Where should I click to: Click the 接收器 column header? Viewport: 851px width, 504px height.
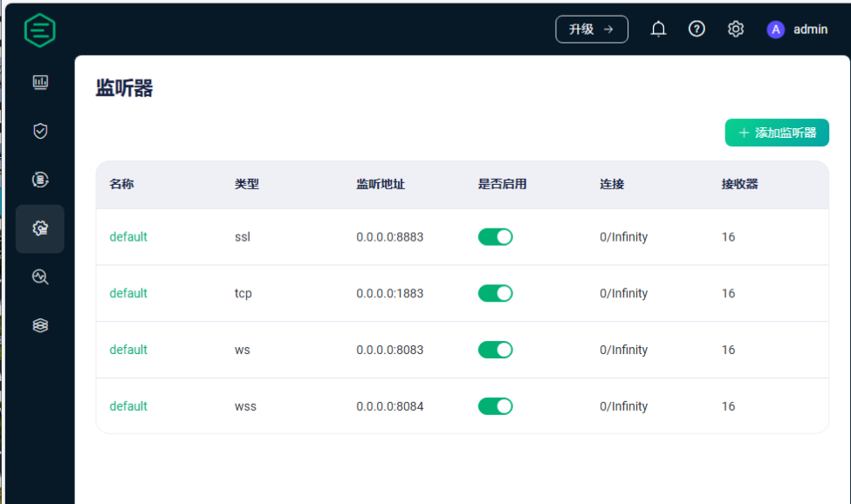pyautogui.click(x=739, y=184)
